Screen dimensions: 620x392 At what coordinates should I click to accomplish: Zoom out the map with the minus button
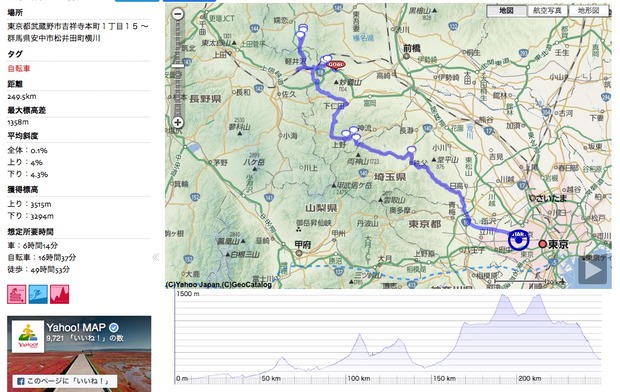pyautogui.click(x=178, y=14)
